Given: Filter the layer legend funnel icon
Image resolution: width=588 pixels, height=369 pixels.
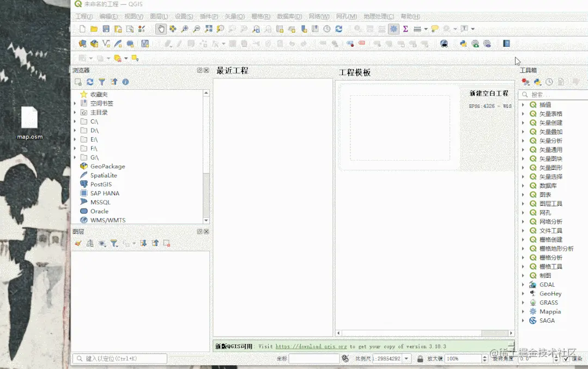Looking at the screenshot, I should point(114,243).
